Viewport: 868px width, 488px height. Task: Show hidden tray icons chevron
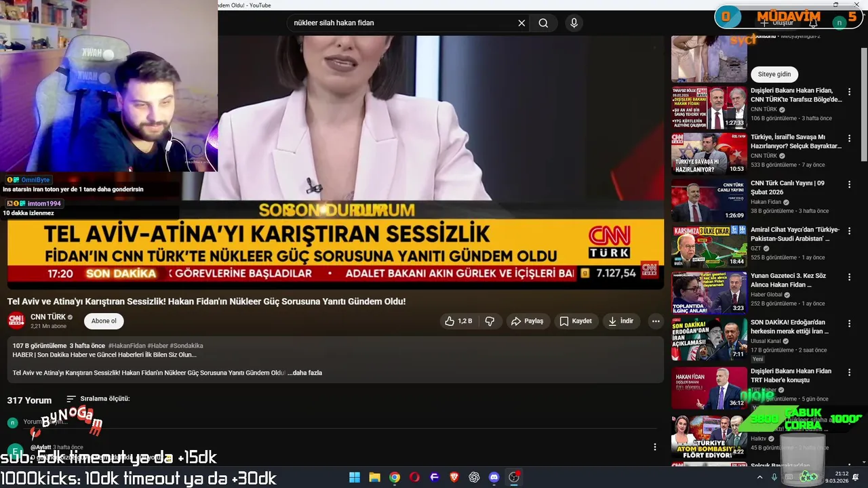tap(761, 477)
